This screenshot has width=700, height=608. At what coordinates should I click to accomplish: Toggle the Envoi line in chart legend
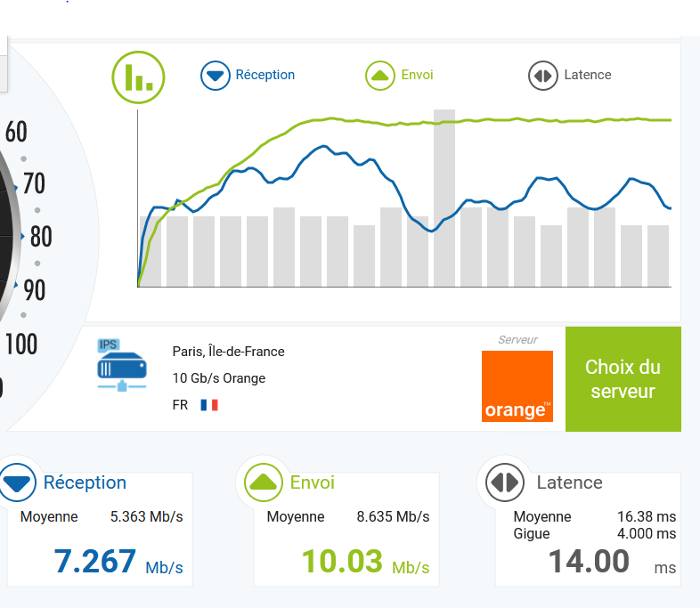(417, 75)
